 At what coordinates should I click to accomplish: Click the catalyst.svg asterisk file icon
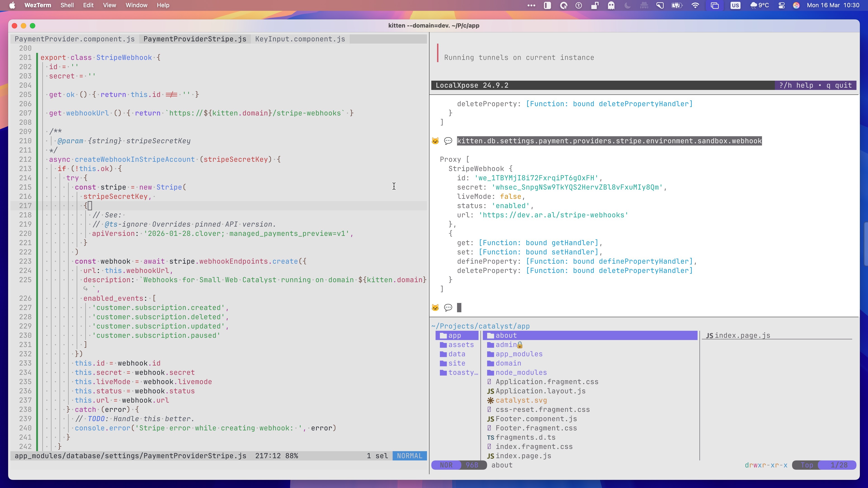pyautogui.click(x=490, y=400)
